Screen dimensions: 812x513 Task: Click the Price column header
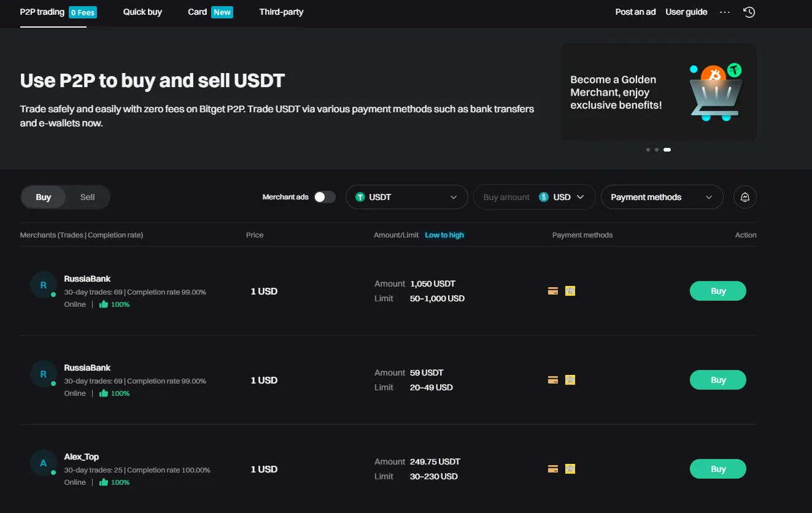255,235
